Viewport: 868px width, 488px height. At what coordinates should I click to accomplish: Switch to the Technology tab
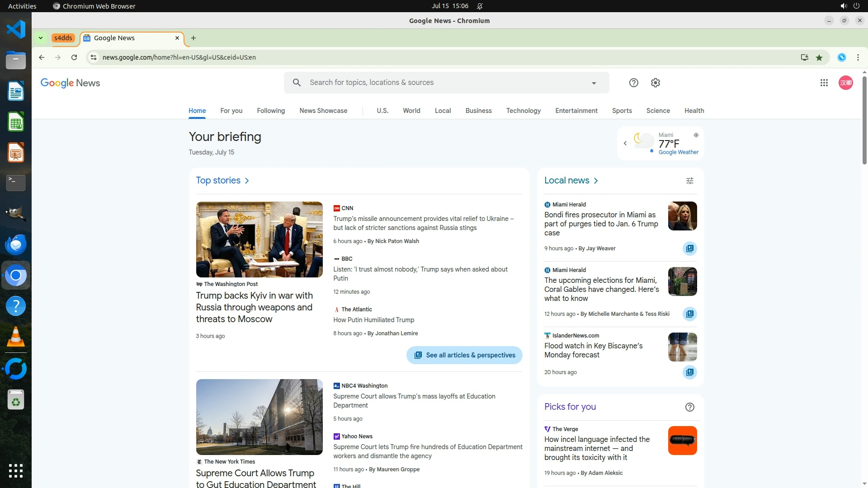[523, 111]
